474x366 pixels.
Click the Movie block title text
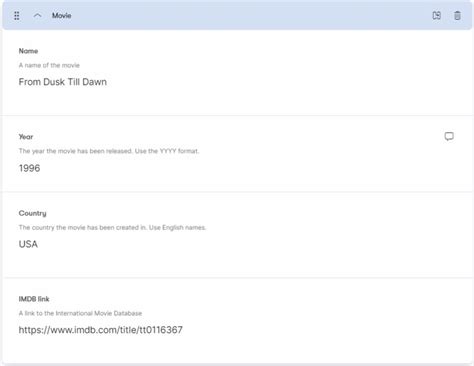tap(61, 16)
